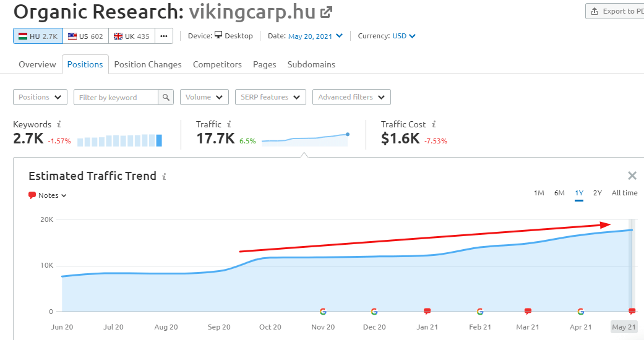Switch to the Positions tab

85,64
